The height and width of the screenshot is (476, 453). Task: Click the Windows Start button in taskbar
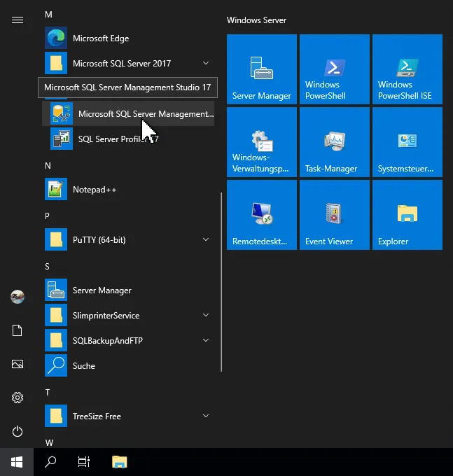coord(17,462)
